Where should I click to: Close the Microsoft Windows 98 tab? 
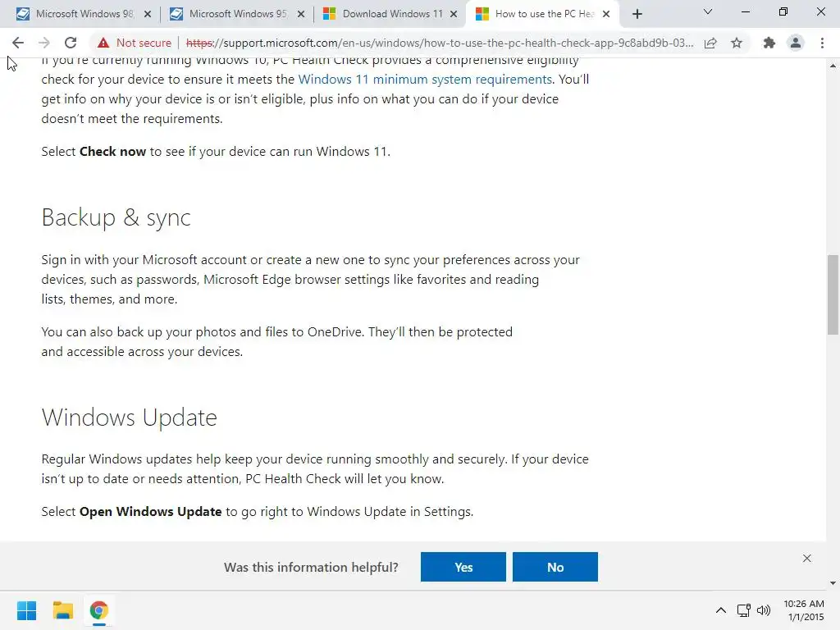(148, 15)
